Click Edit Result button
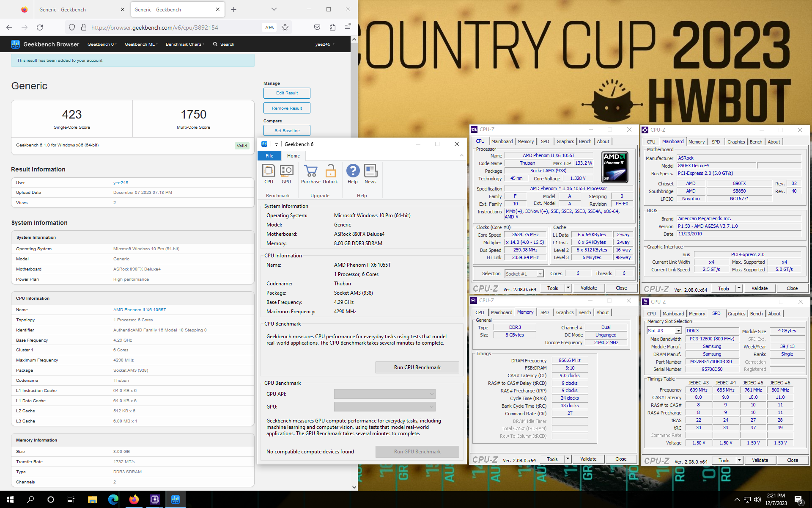The height and width of the screenshot is (508, 812). [287, 93]
